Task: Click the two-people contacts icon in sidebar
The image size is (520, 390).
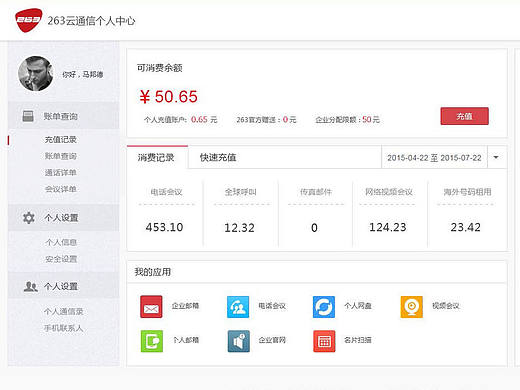Action: (x=31, y=286)
